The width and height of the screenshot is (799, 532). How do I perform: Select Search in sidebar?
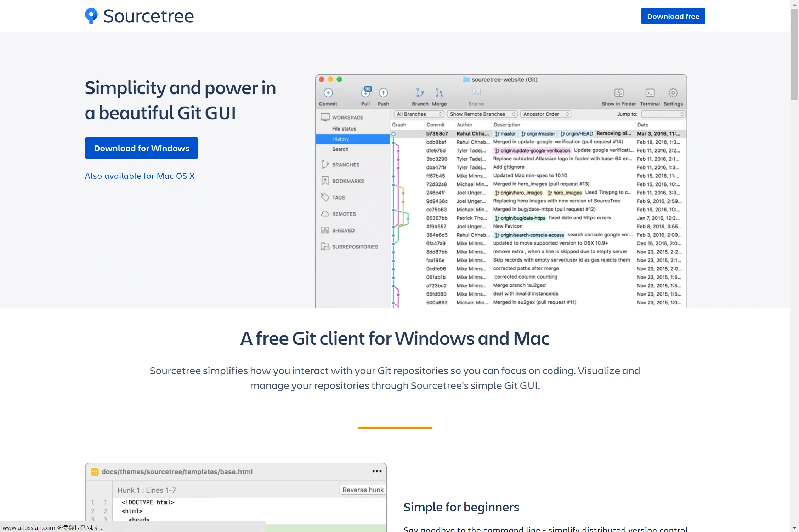(x=340, y=149)
